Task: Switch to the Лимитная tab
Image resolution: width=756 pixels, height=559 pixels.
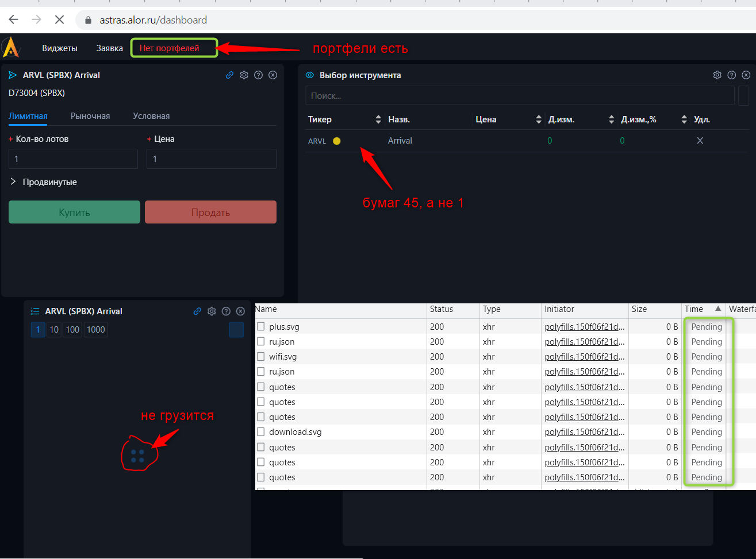Action: click(x=28, y=116)
